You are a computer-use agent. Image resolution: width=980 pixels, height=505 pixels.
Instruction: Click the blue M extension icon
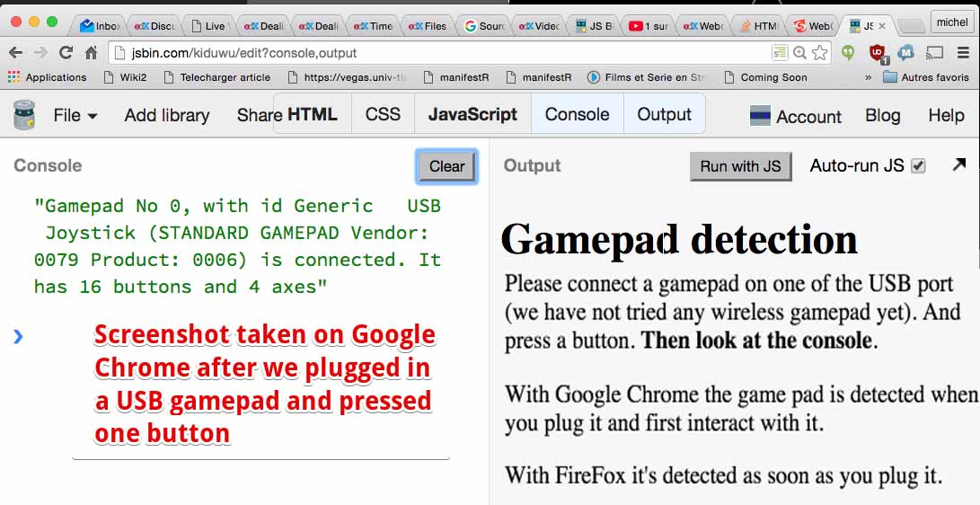(905, 53)
